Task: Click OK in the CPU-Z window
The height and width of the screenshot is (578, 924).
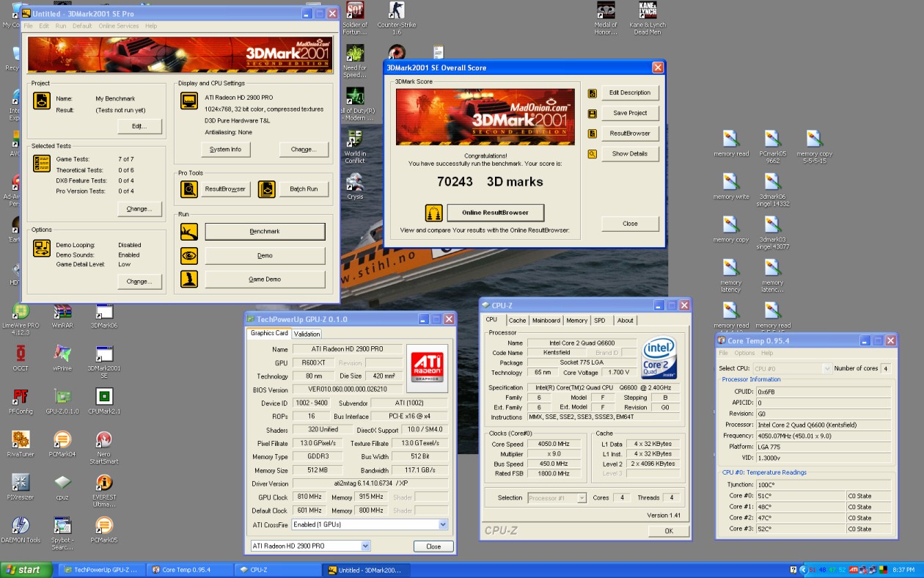Action: 669,530
